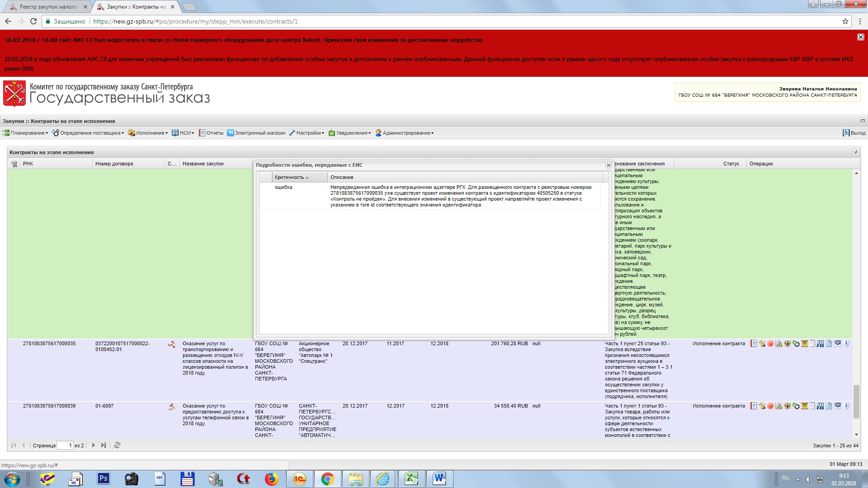Click red stop icon in contract ...000035 row
Image resolution: width=868 pixels, height=488 pixels.
(770, 343)
